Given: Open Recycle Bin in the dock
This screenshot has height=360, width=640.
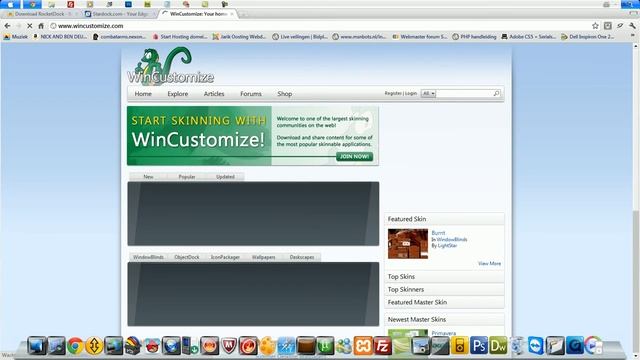Looking at the screenshot, I should (517, 346).
